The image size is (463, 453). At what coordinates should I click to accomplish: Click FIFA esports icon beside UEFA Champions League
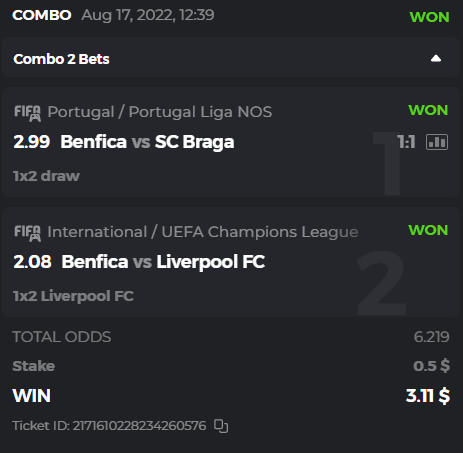pos(28,233)
